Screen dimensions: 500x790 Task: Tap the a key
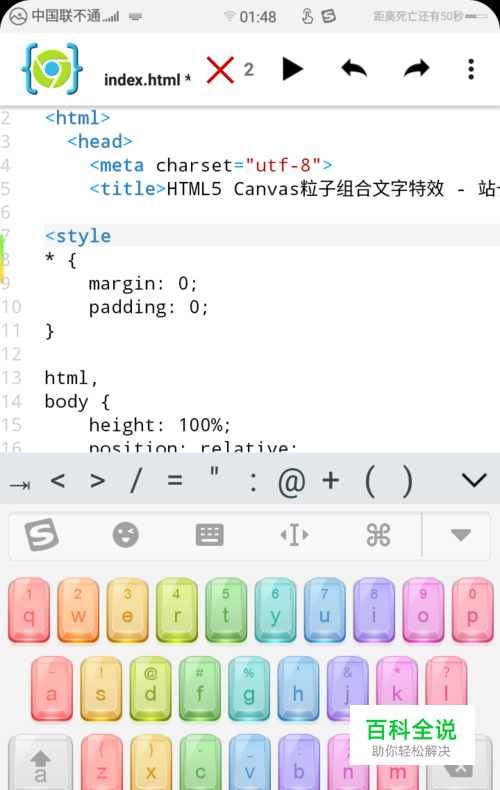51,689
